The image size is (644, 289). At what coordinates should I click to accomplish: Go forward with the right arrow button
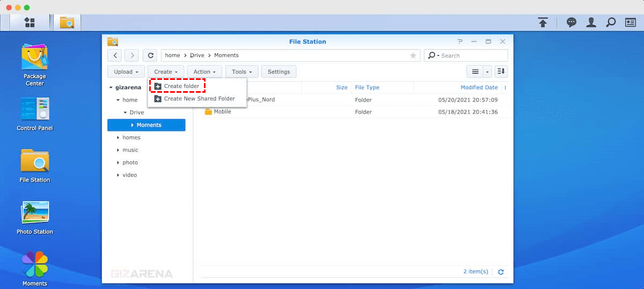click(x=131, y=55)
